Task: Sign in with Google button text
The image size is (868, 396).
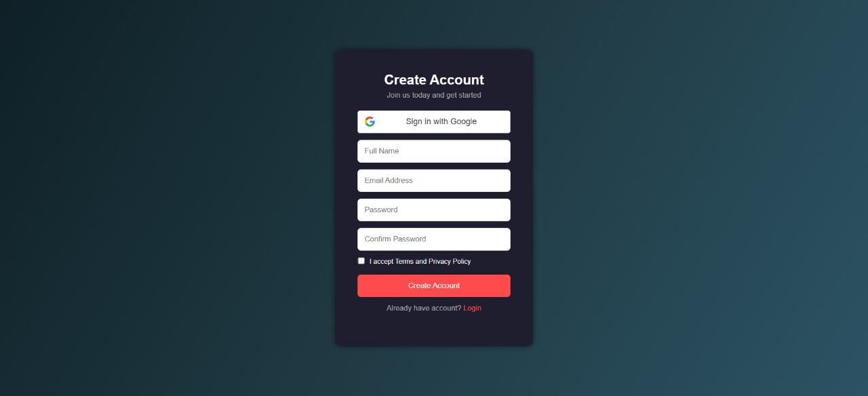Action: point(441,122)
